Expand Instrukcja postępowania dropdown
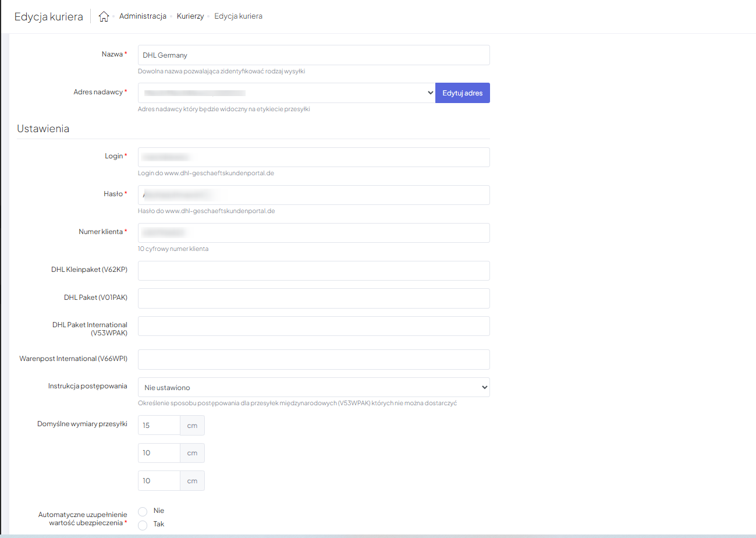 tap(314, 387)
